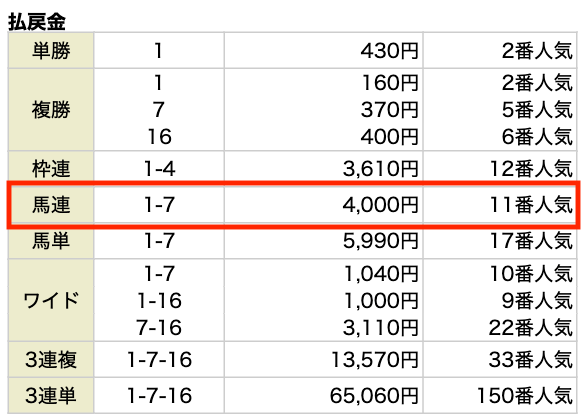
Task: Click the 150番人気 popularity cell
Action: click(525, 396)
